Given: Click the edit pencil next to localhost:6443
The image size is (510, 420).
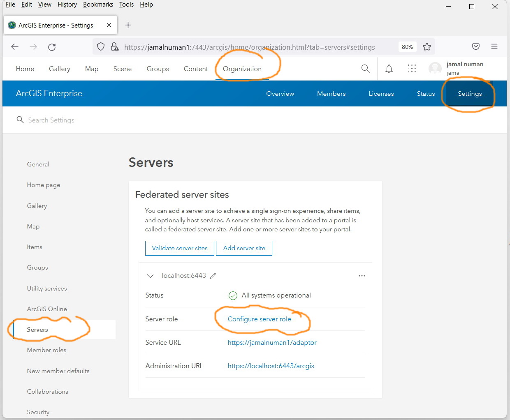Looking at the screenshot, I should (x=213, y=276).
